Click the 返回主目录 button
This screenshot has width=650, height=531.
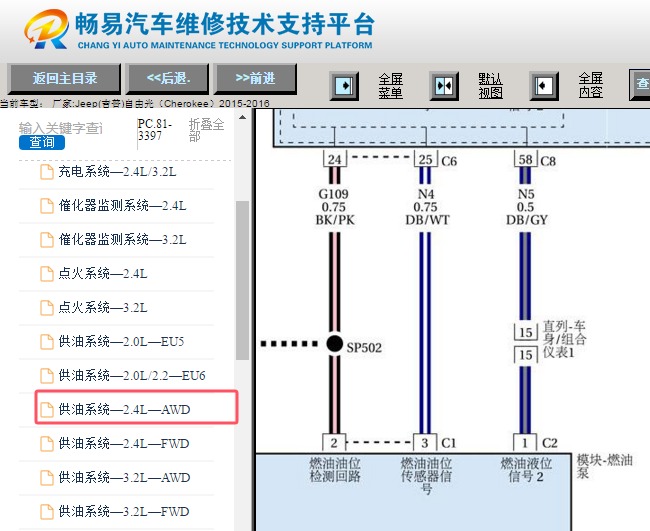64,79
